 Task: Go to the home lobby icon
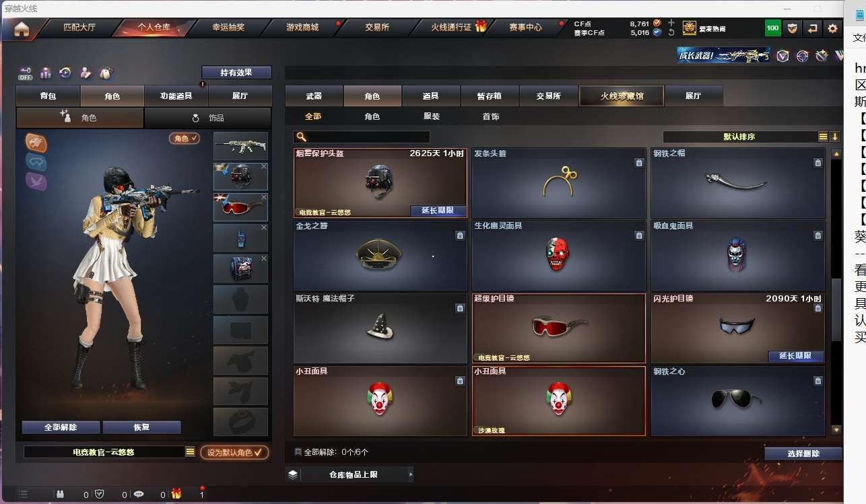coord(22,28)
